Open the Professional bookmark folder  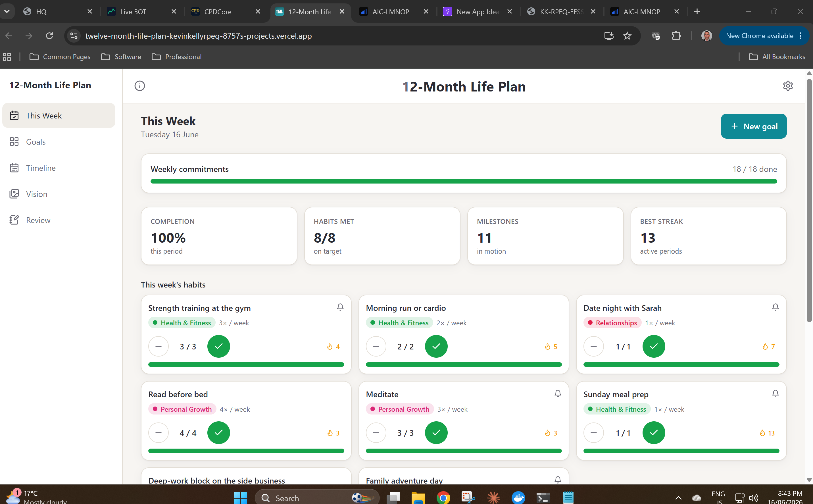coord(177,57)
